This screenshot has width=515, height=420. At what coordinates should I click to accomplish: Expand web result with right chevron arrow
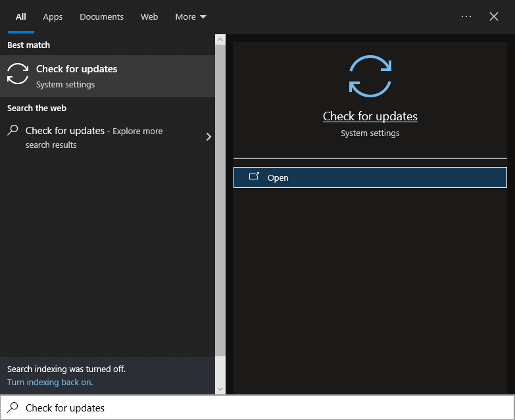(x=208, y=137)
